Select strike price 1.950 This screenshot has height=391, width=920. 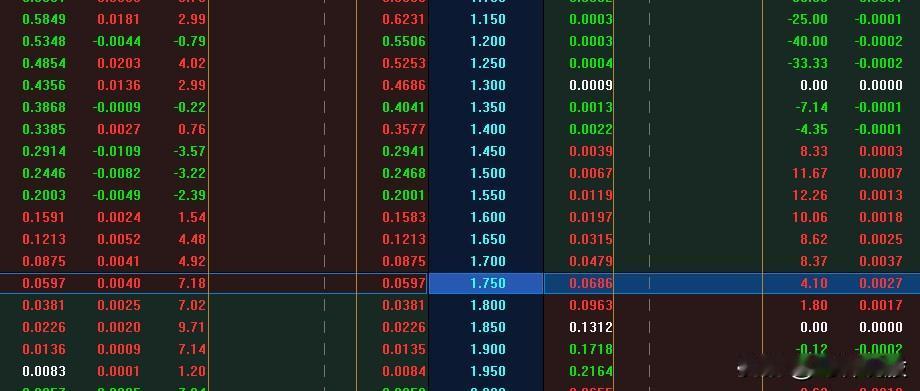(488, 372)
